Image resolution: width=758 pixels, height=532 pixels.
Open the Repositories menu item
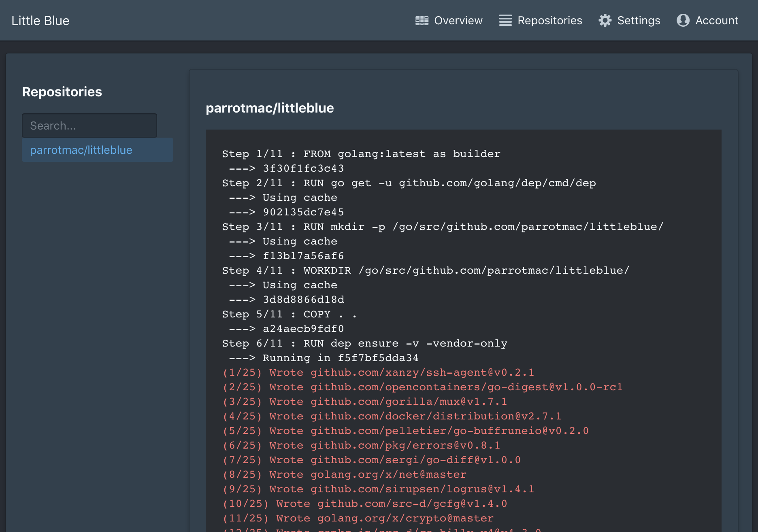point(541,21)
